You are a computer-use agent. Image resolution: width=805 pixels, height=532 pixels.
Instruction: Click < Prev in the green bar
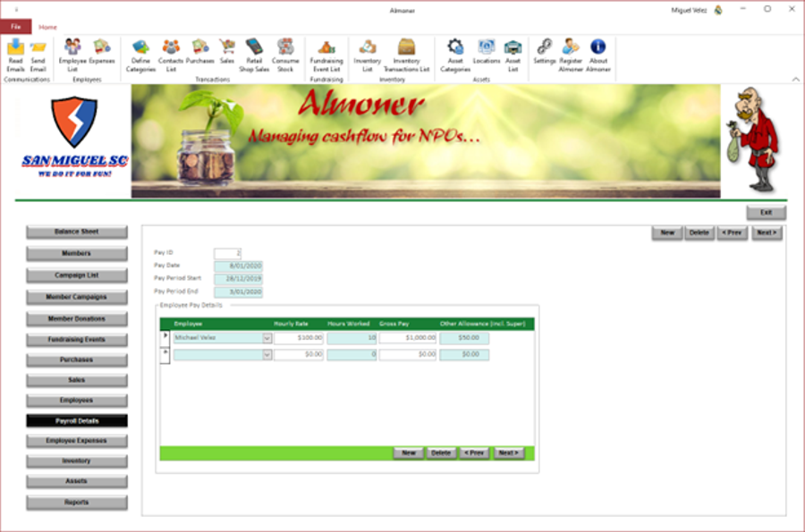click(x=474, y=453)
